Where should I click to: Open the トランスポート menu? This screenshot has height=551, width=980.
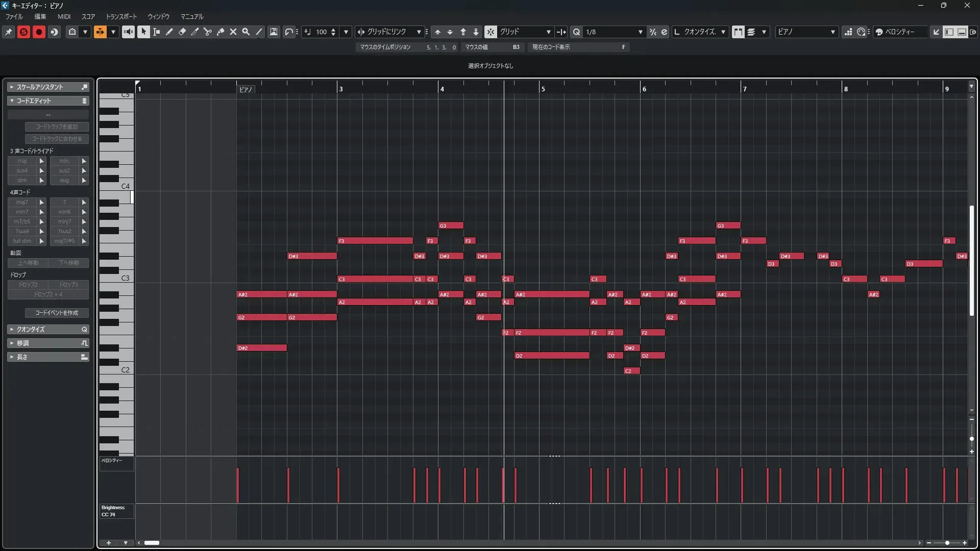121,16
